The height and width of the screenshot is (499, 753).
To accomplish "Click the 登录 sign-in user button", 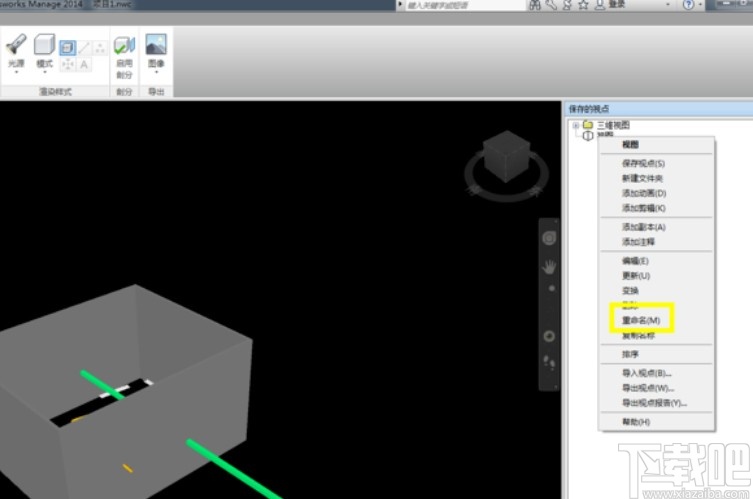I will coord(610,5).
